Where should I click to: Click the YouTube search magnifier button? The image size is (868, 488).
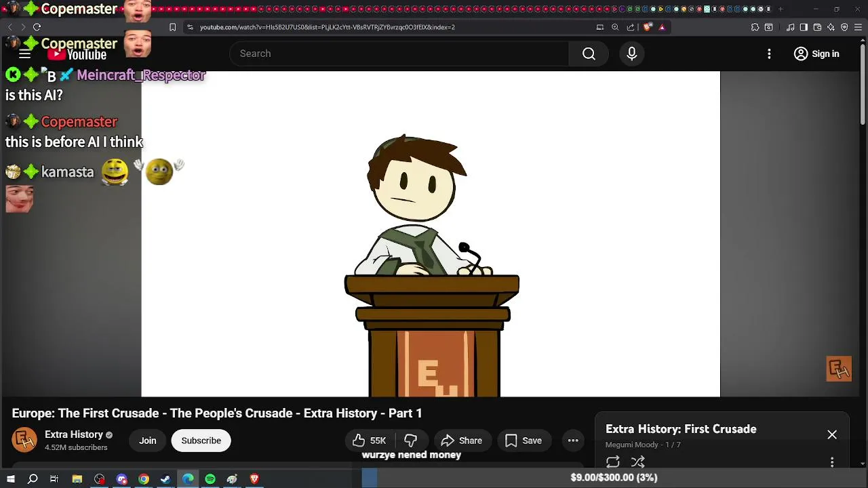(589, 54)
